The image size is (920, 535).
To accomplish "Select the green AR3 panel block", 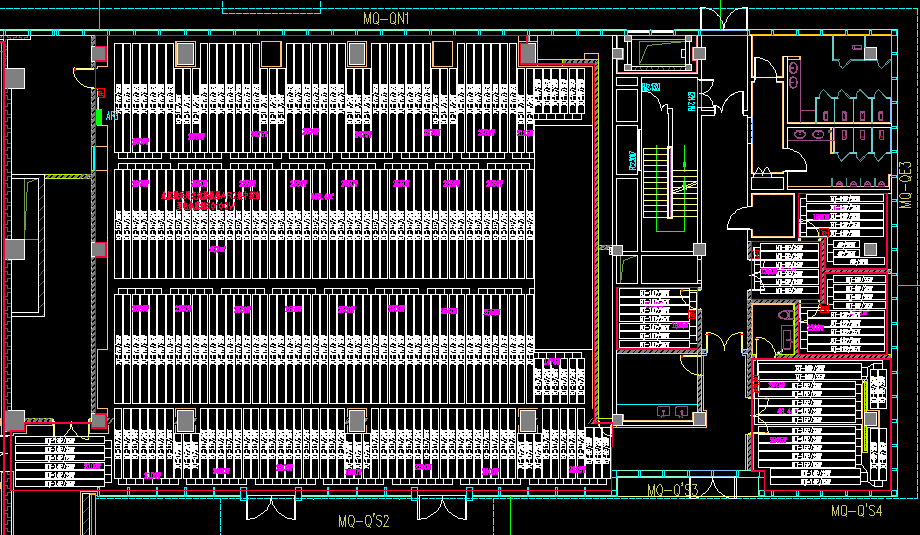I will 98,117.
